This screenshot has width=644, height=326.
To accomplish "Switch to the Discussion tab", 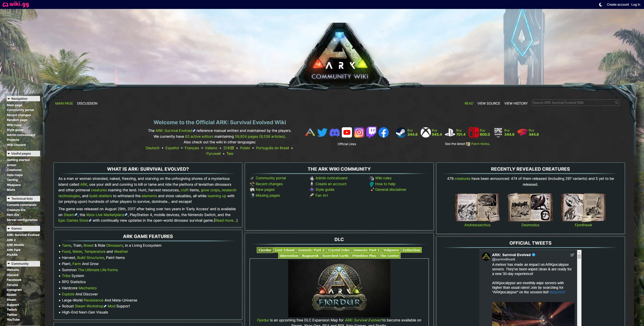I will click(87, 103).
